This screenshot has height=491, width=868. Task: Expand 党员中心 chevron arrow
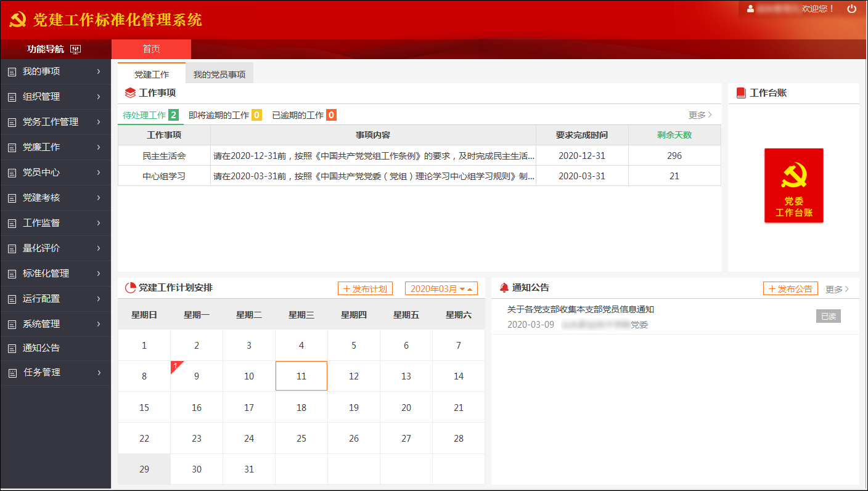[99, 172]
